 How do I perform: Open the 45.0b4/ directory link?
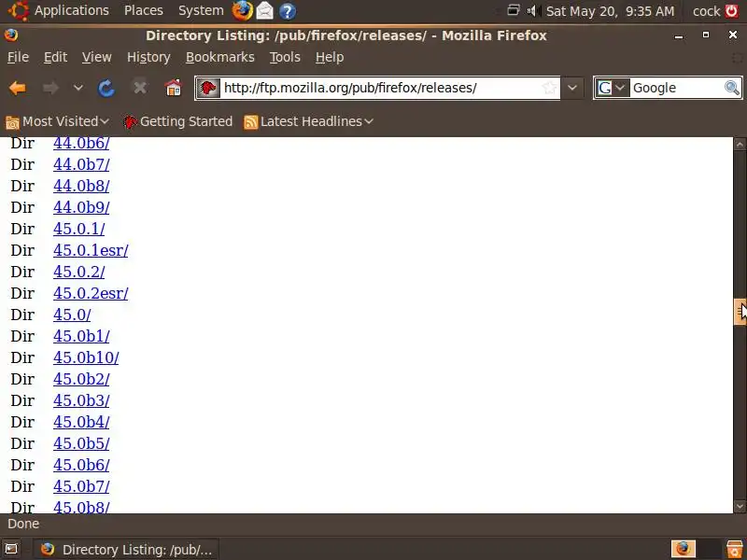point(81,422)
